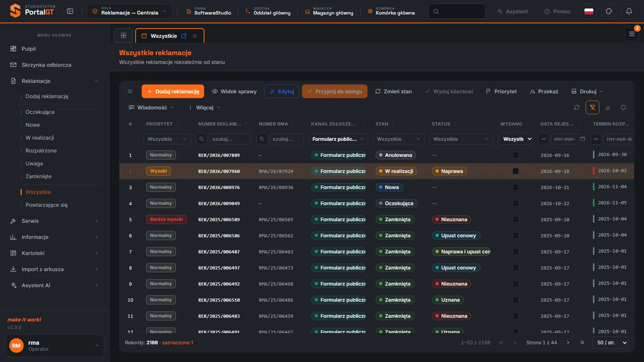The width and height of the screenshot is (644, 362).
Task: Open table color palette icon
Action: coord(623,107)
